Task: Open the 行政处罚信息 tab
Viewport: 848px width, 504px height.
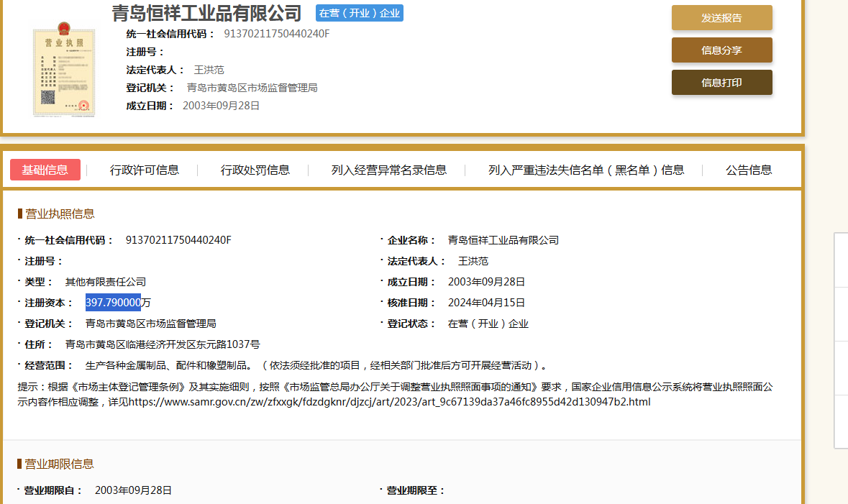Action: [255, 170]
